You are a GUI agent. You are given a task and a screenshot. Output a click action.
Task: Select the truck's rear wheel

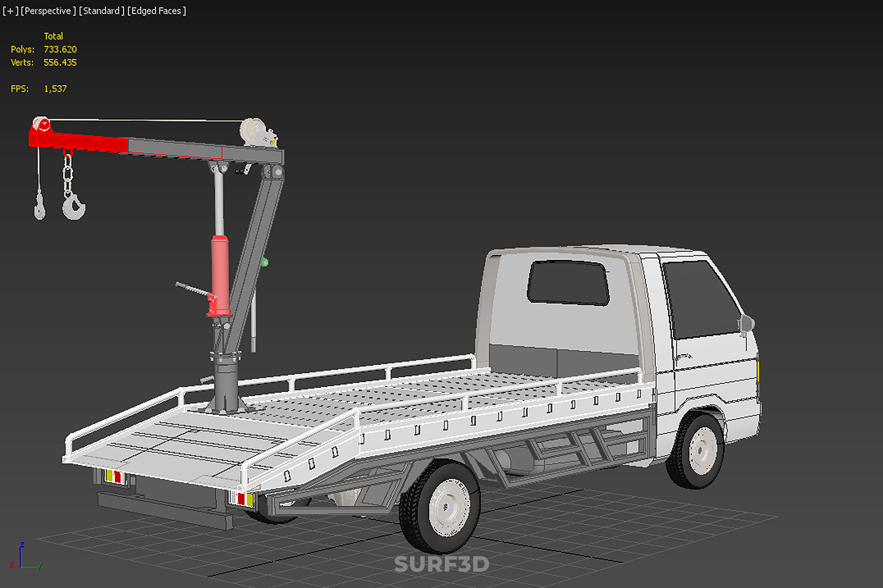(441, 505)
